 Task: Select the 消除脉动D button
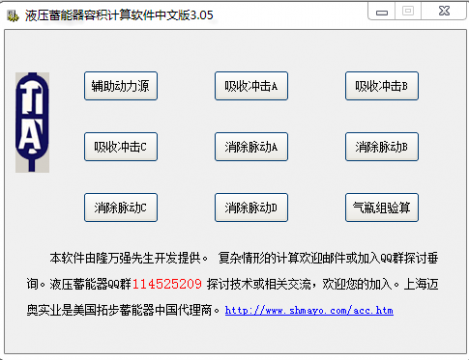coord(251,207)
